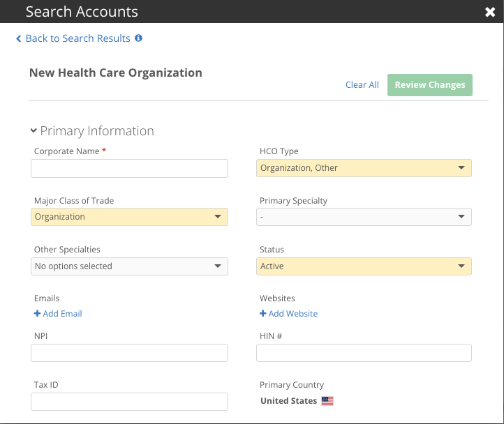Click the HIN # input field
Screen dimensions: 504x424
coord(363,353)
